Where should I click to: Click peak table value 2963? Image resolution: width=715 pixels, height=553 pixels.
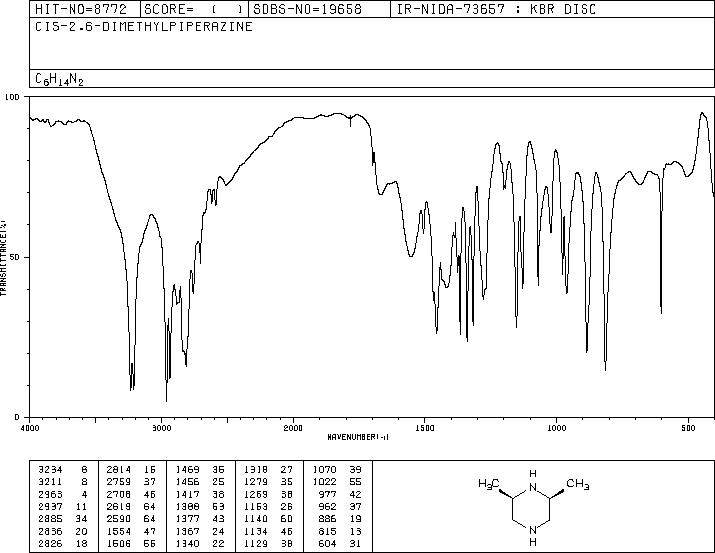[50, 494]
